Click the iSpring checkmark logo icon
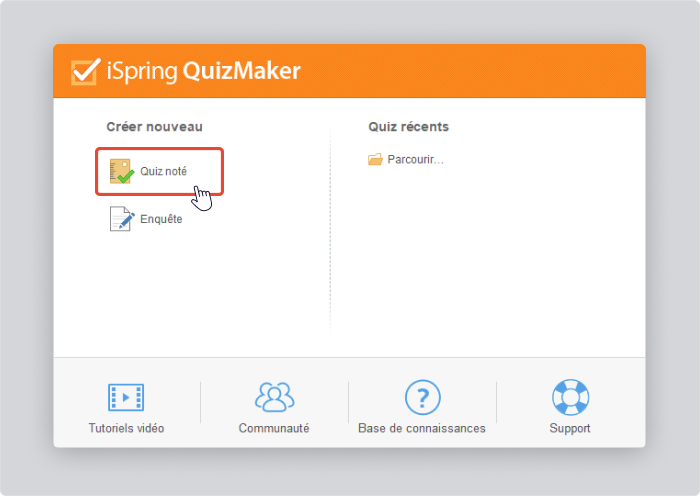Screen dimensions: 700x496 click(x=86, y=71)
